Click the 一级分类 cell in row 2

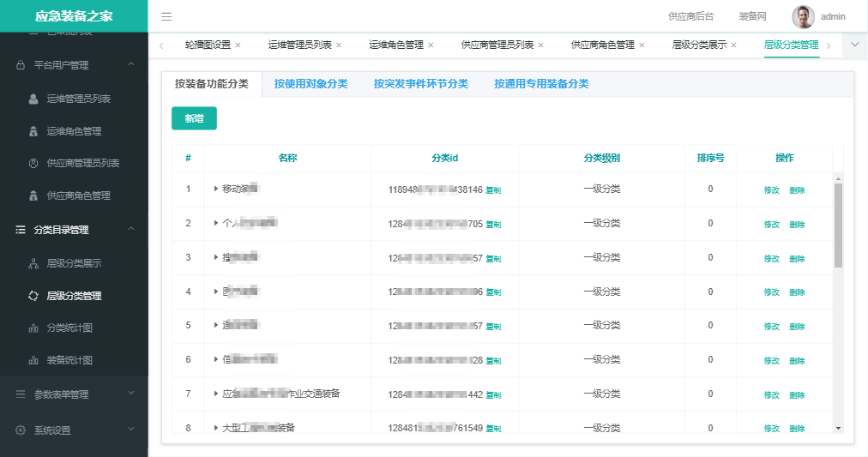click(602, 223)
